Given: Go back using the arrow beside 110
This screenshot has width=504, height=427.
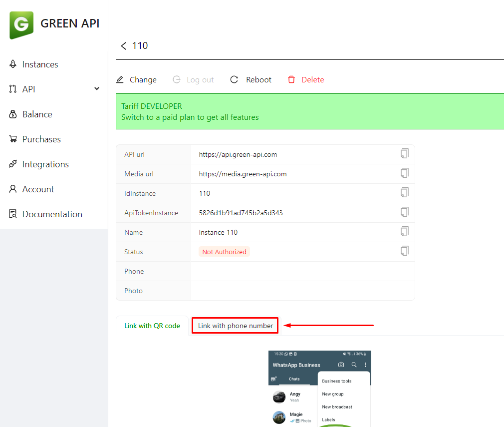Looking at the screenshot, I should (124, 46).
